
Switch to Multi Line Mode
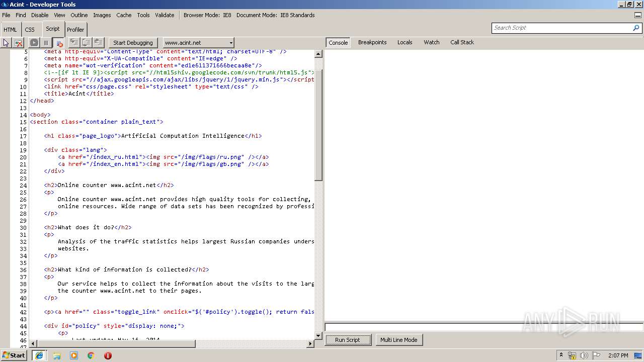tap(398, 340)
